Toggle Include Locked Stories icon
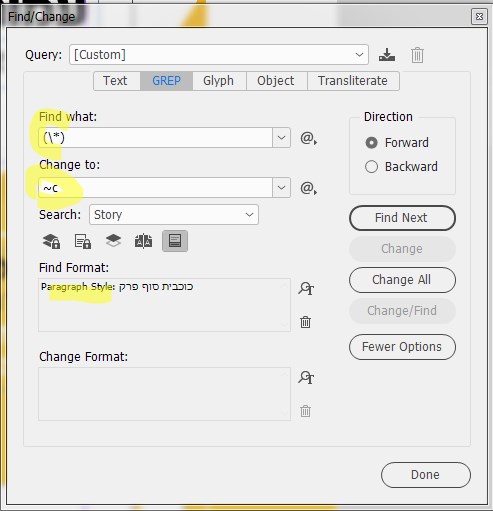493x511 pixels. click(x=82, y=241)
